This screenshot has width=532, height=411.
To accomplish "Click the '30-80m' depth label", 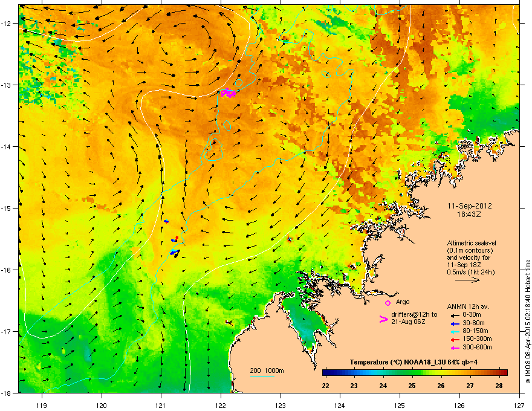I will click(x=473, y=323).
